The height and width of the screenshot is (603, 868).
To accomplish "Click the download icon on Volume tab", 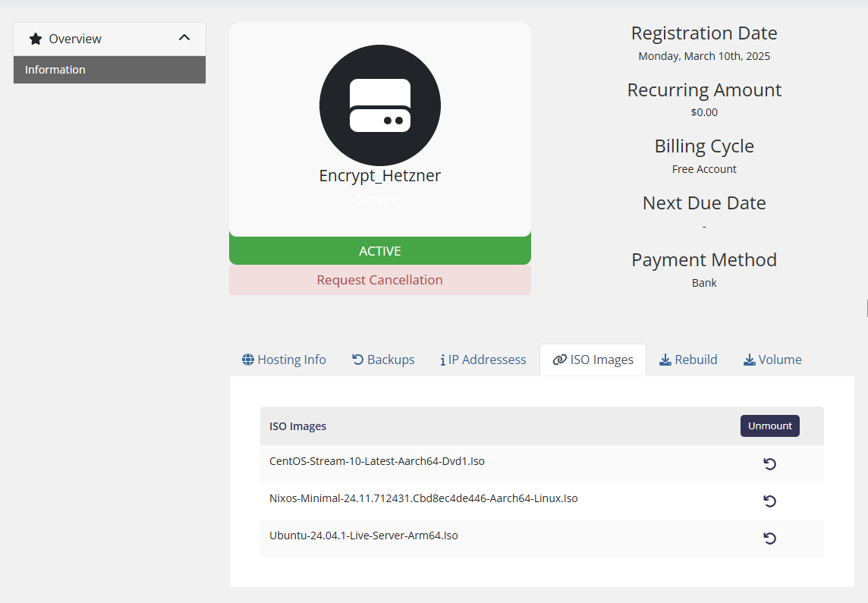I will coord(749,360).
